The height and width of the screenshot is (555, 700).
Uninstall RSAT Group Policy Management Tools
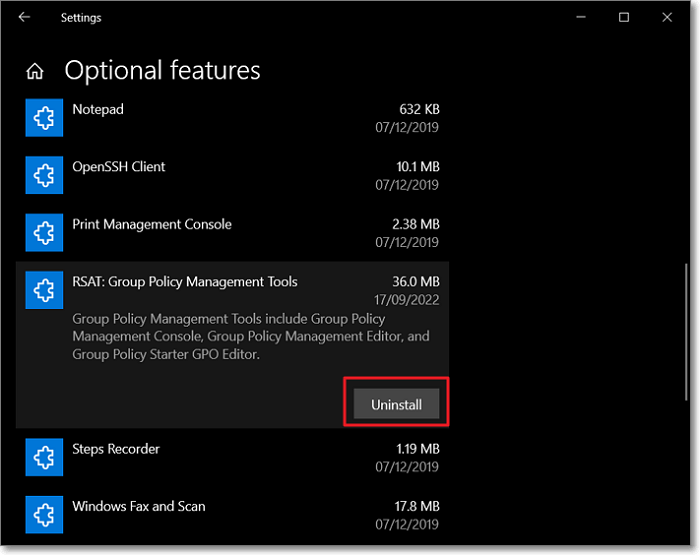tap(396, 404)
